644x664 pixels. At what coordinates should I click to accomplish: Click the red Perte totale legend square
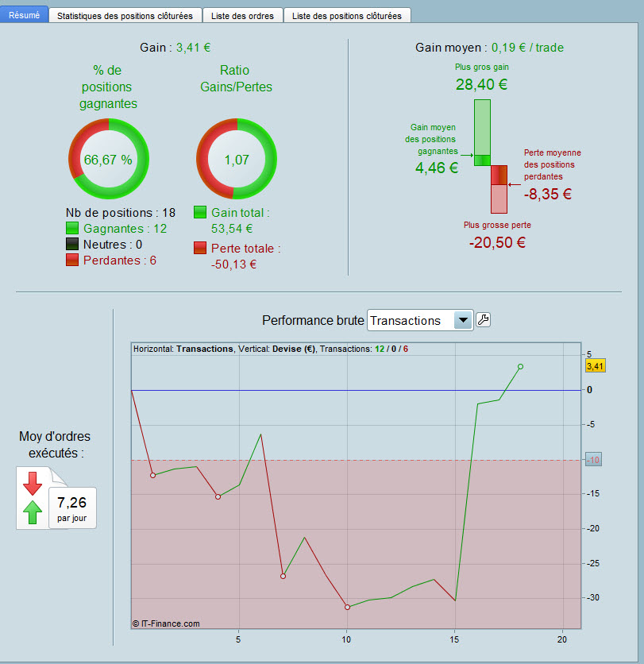(x=200, y=248)
